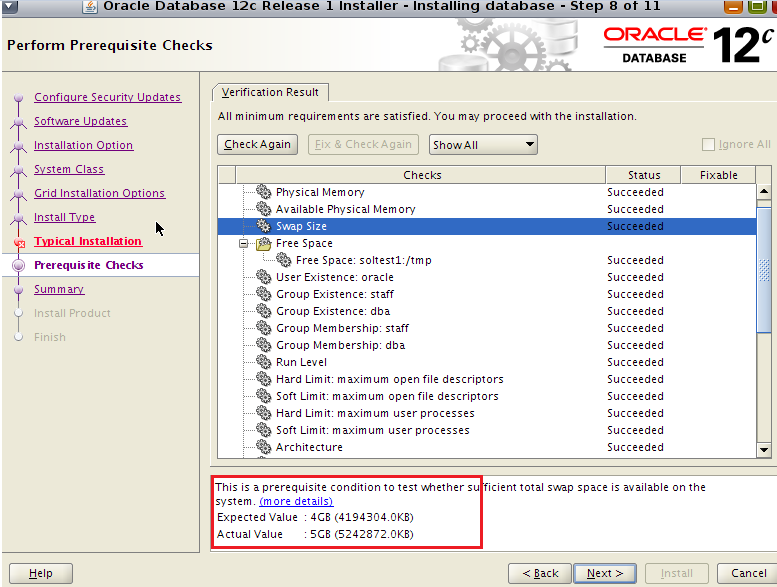The image size is (777, 587).
Task: Select the Physical Memory check row
Action: pyautogui.click(x=487, y=192)
